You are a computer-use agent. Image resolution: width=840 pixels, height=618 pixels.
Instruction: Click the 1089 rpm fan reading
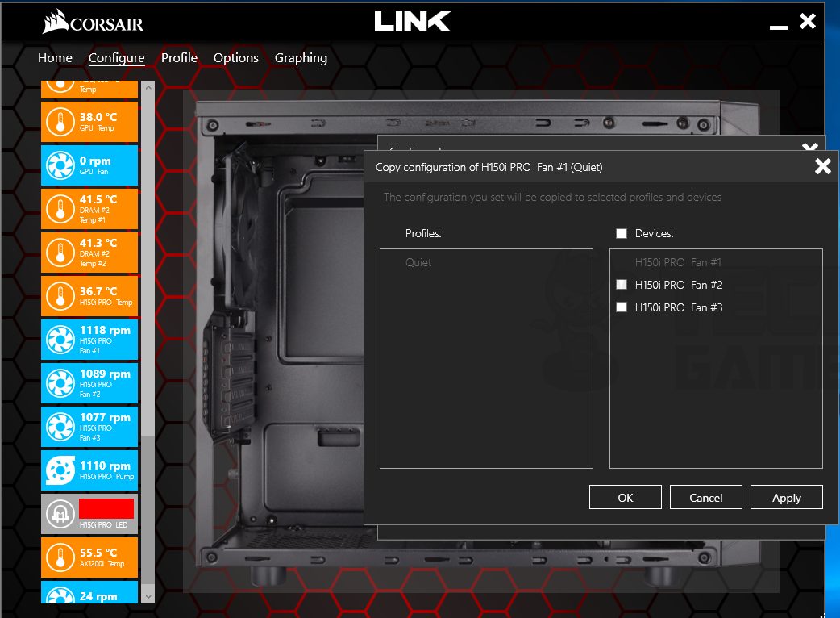pyautogui.click(x=105, y=374)
